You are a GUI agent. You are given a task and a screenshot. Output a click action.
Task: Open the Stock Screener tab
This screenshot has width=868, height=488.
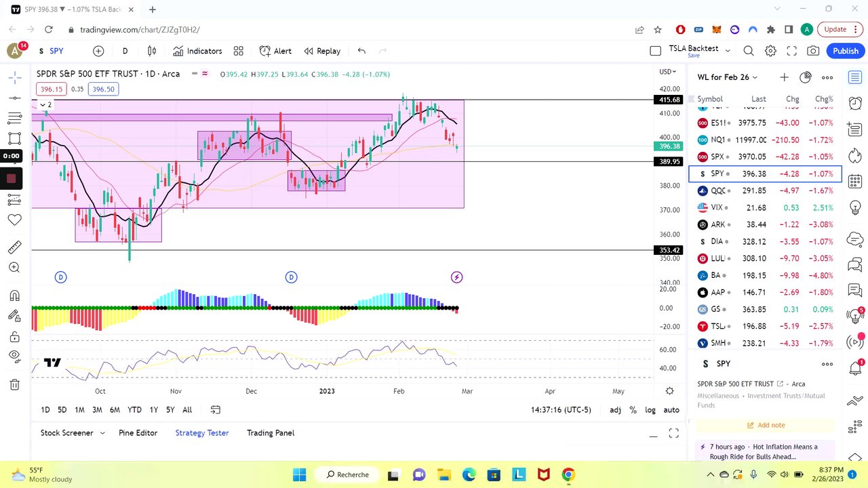coord(66,433)
